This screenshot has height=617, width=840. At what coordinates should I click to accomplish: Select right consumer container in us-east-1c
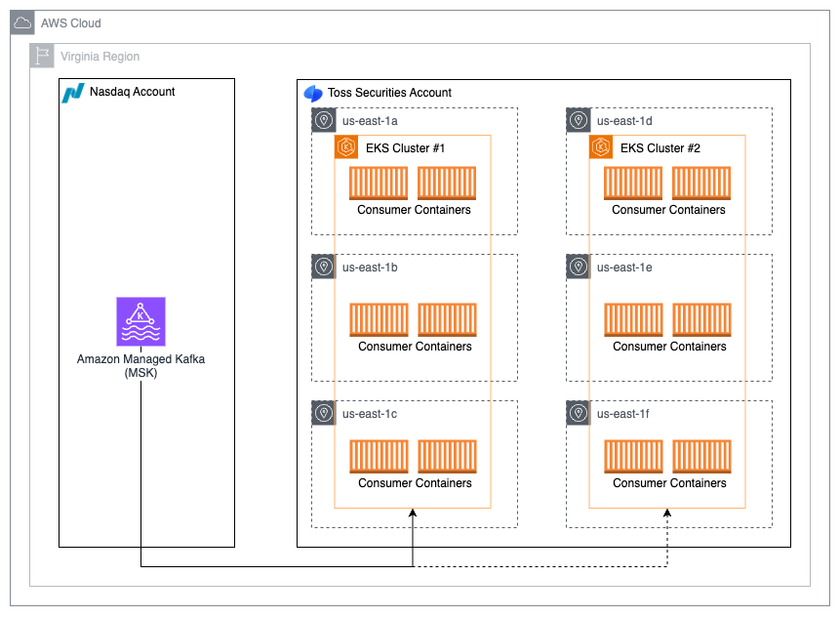tap(448, 456)
